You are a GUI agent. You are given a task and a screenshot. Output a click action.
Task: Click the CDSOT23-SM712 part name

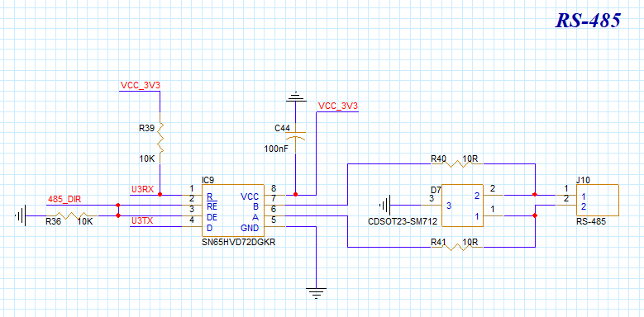[x=403, y=222]
